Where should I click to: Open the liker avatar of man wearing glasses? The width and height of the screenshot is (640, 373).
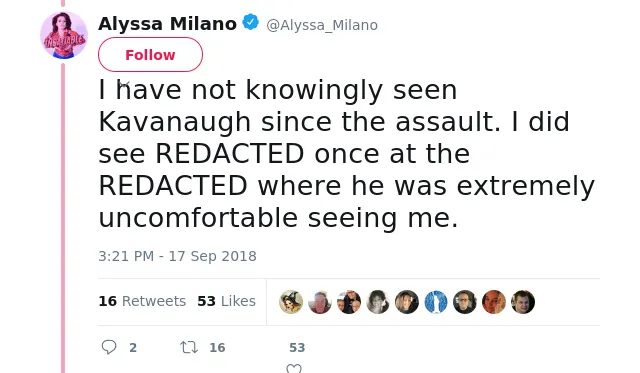click(465, 302)
